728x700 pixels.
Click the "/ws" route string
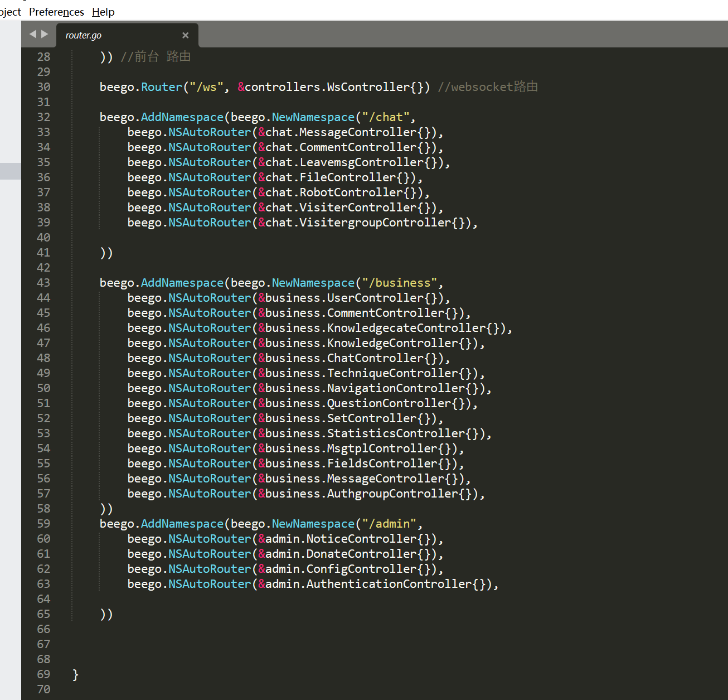pyautogui.click(x=206, y=87)
